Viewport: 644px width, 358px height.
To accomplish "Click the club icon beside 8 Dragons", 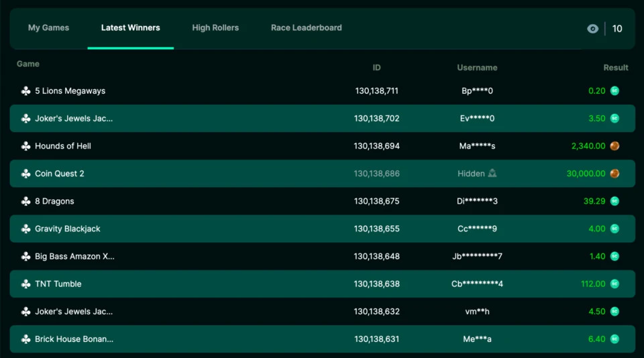I will coord(26,201).
